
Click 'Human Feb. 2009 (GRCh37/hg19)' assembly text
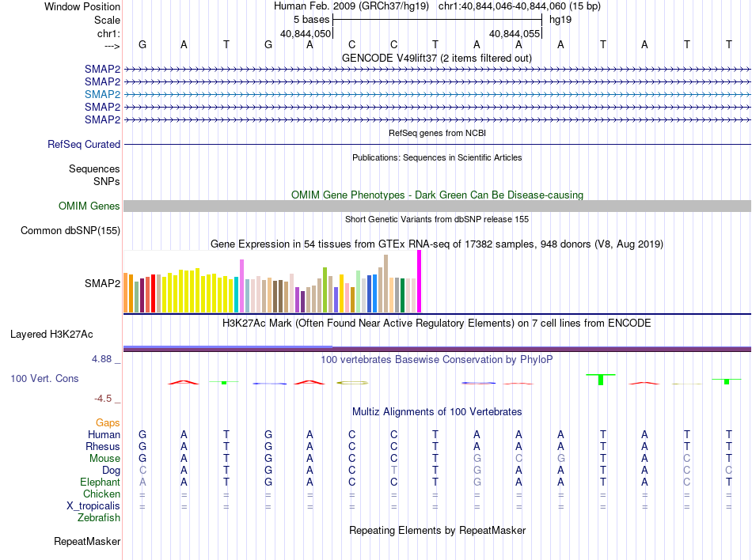tap(351, 6)
